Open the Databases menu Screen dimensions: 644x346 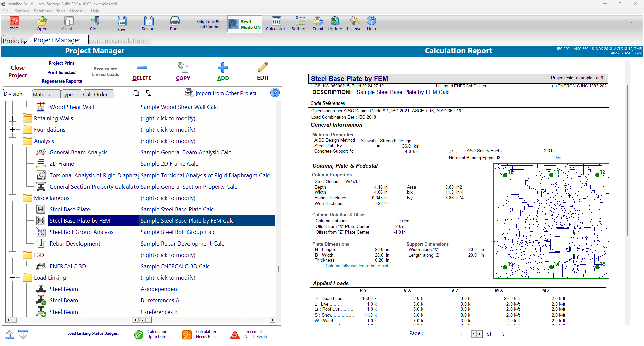[43, 11]
